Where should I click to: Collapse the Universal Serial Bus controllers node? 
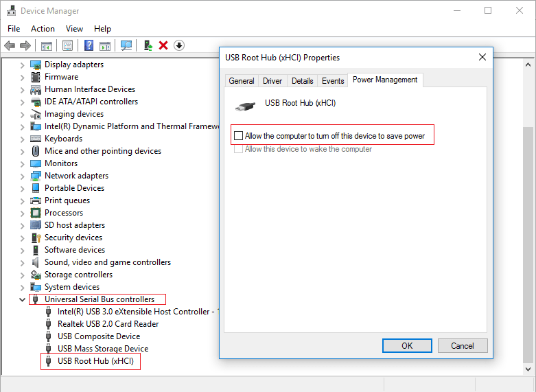(22, 299)
